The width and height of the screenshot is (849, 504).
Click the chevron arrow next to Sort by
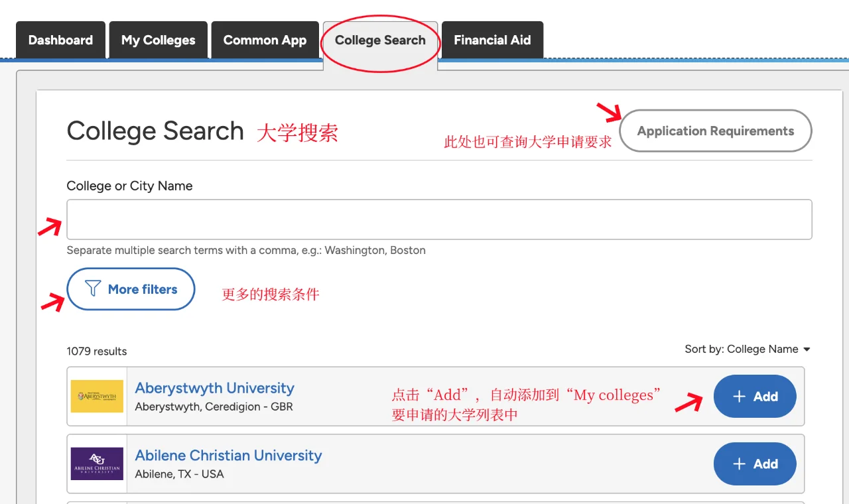tap(807, 349)
